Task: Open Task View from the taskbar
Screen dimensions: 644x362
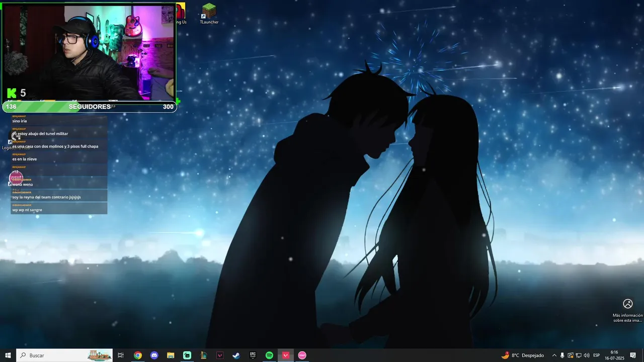Action: (121, 355)
